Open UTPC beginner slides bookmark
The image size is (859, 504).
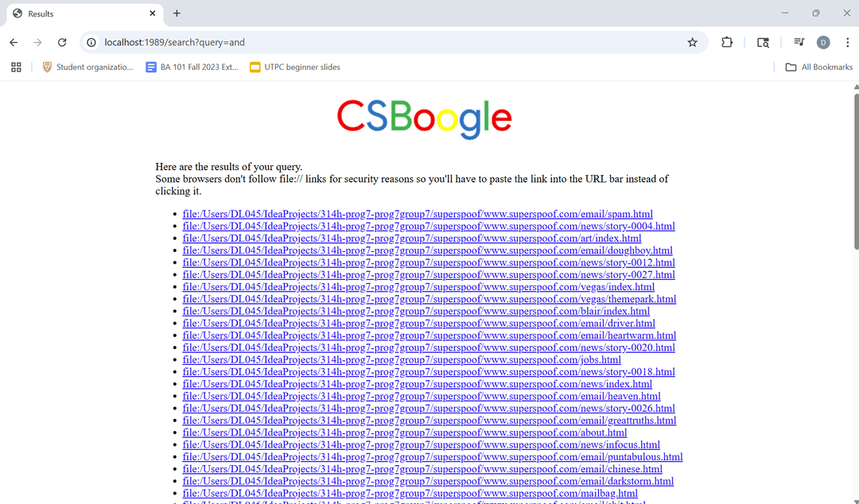point(294,68)
